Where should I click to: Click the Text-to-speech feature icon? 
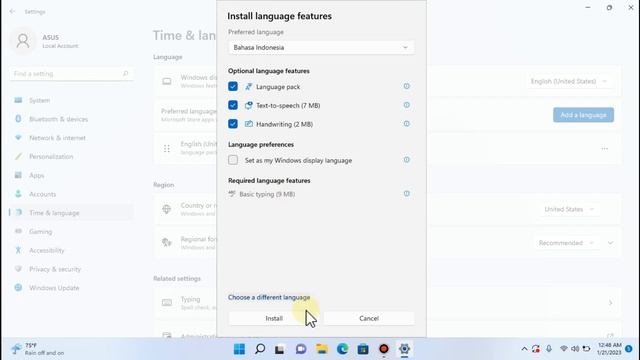click(249, 105)
